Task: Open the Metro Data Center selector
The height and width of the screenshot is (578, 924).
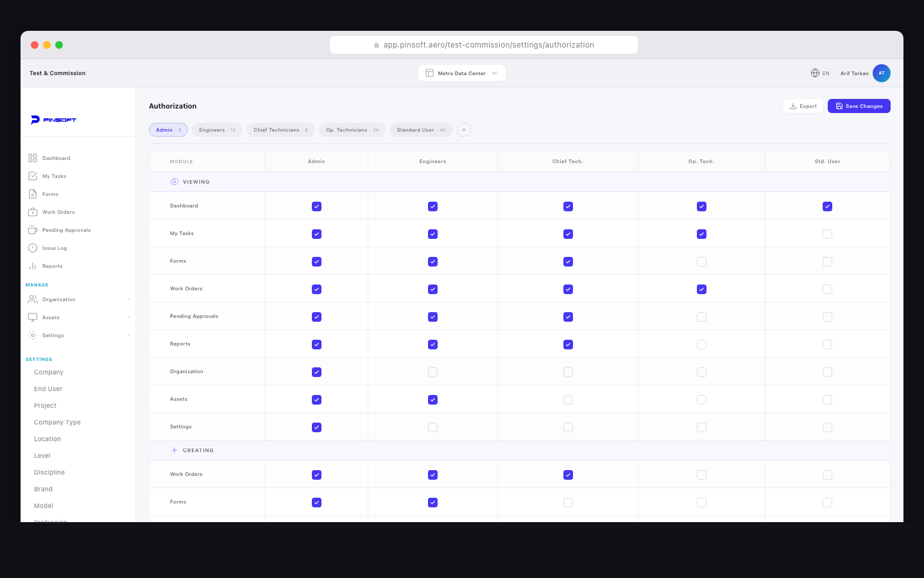Action: [461, 73]
